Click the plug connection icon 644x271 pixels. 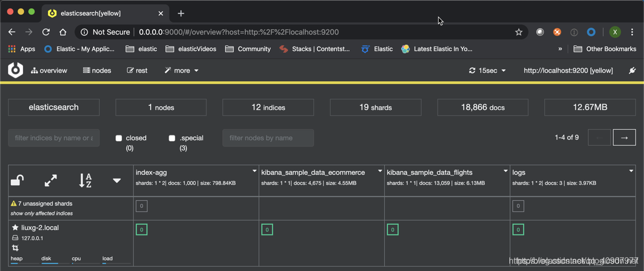click(x=632, y=70)
